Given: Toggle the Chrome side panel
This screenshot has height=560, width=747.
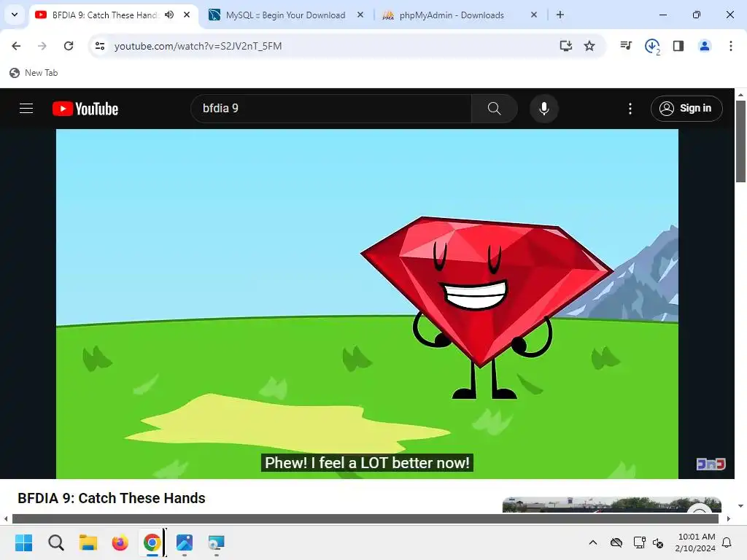Looking at the screenshot, I should (678, 46).
